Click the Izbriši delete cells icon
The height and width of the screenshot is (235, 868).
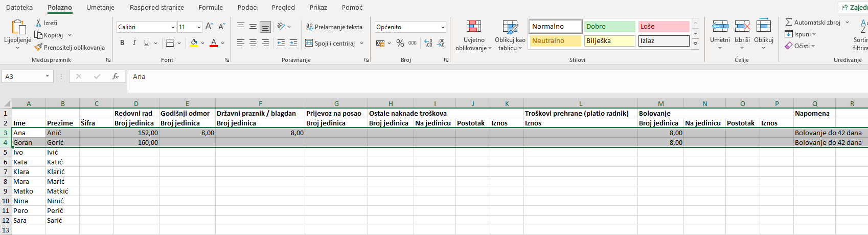(x=742, y=26)
